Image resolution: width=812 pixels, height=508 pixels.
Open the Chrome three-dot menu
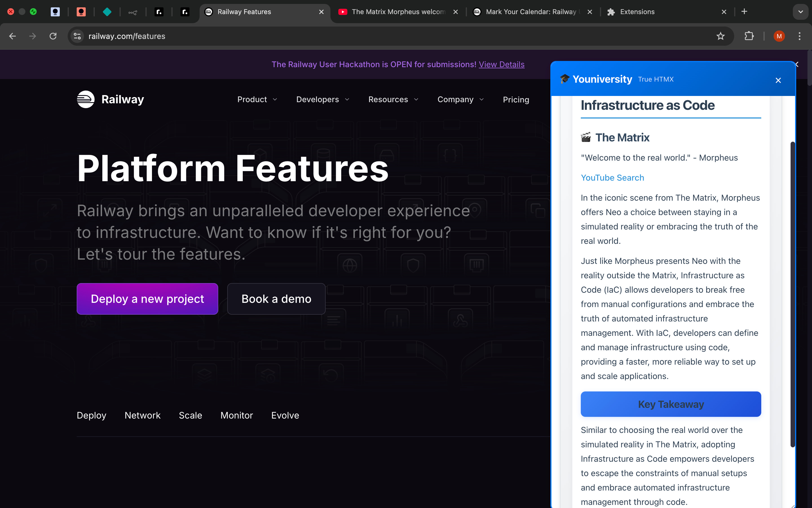(x=800, y=36)
